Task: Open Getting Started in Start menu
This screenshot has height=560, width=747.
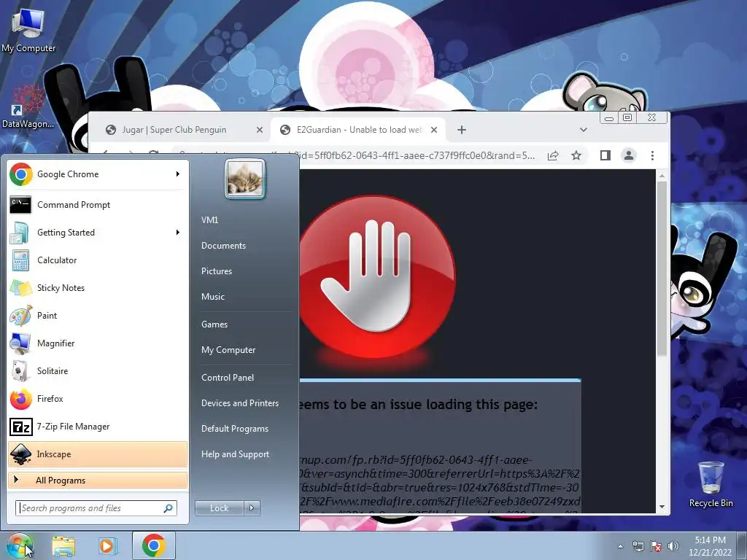Action: 98,233
